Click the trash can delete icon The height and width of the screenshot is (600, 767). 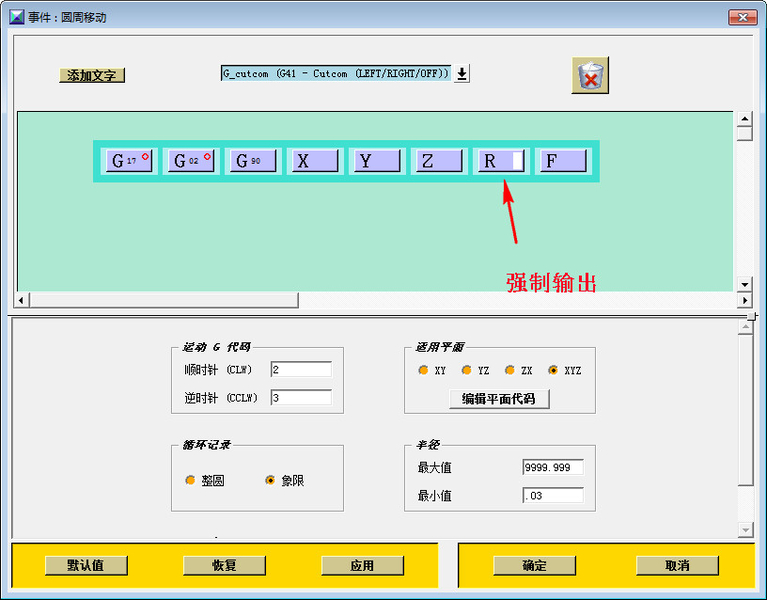[x=591, y=75]
